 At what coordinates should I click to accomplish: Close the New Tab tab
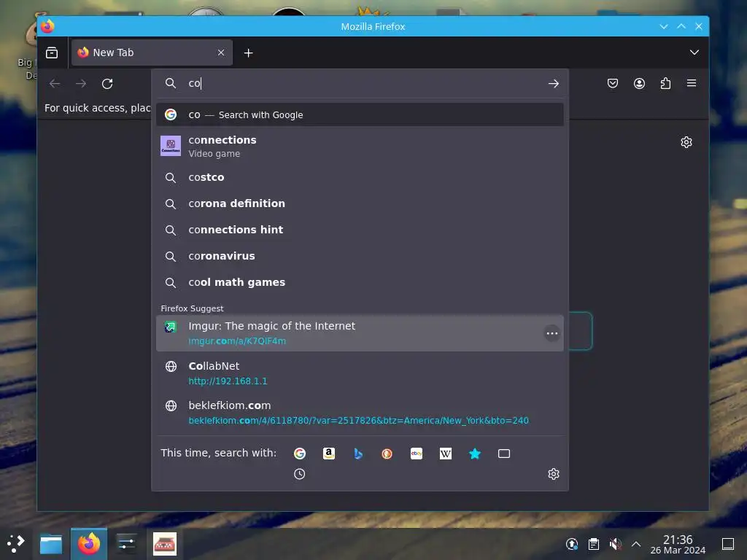pyautogui.click(x=221, y=52)
